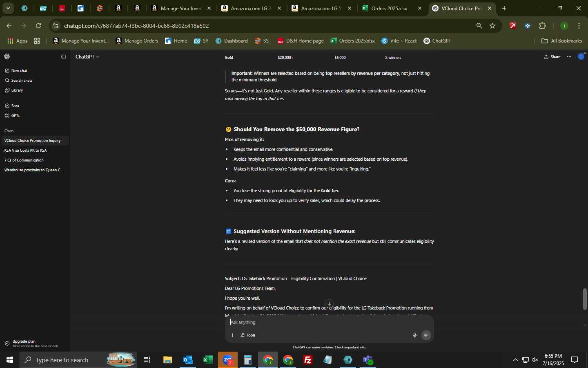Open the Extensions puzzle menu
This screenshot has height=368, width=588.
point(543,26)
